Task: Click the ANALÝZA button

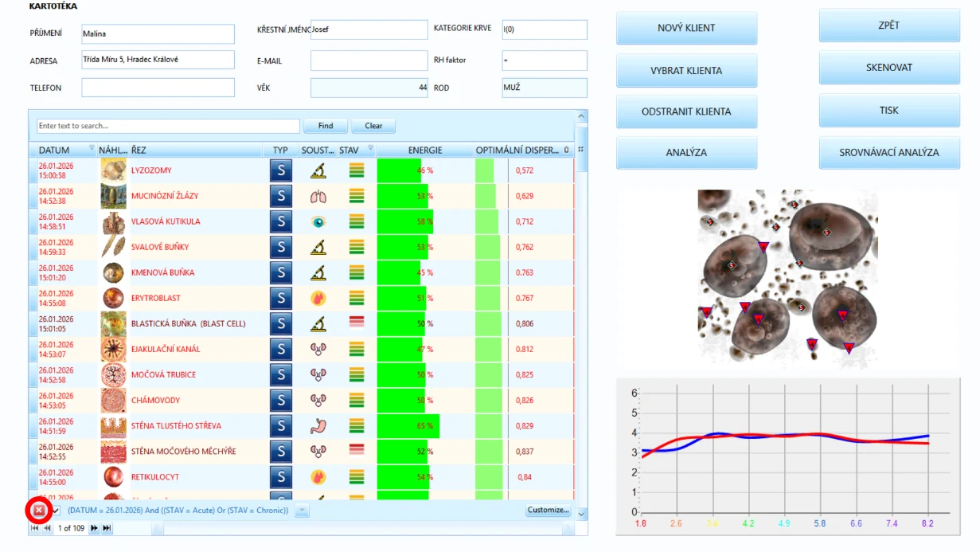Action: 686,152
